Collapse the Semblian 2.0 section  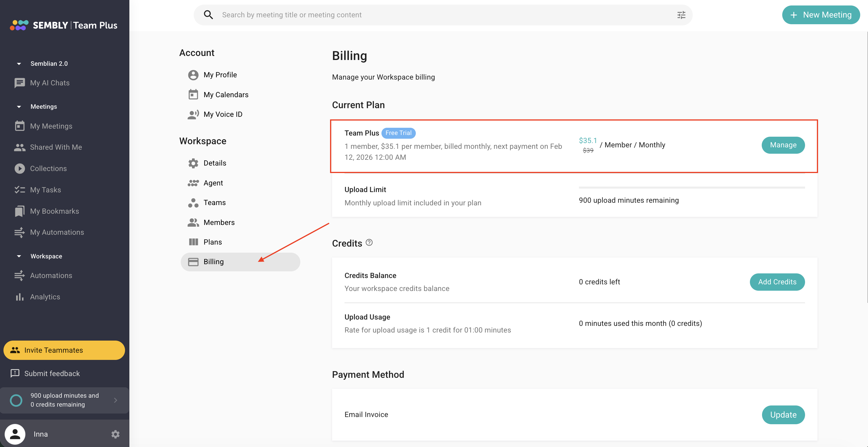coord(19,64)
